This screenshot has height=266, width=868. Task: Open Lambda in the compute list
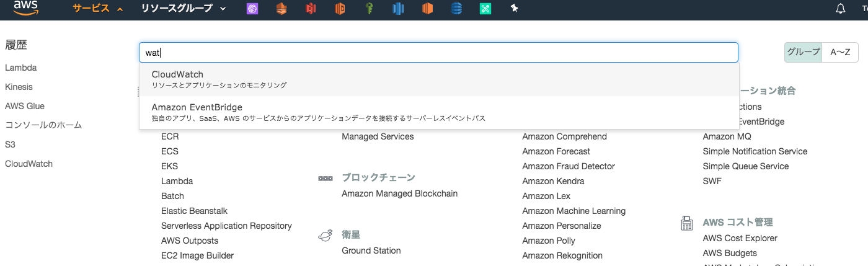[177, 181]
